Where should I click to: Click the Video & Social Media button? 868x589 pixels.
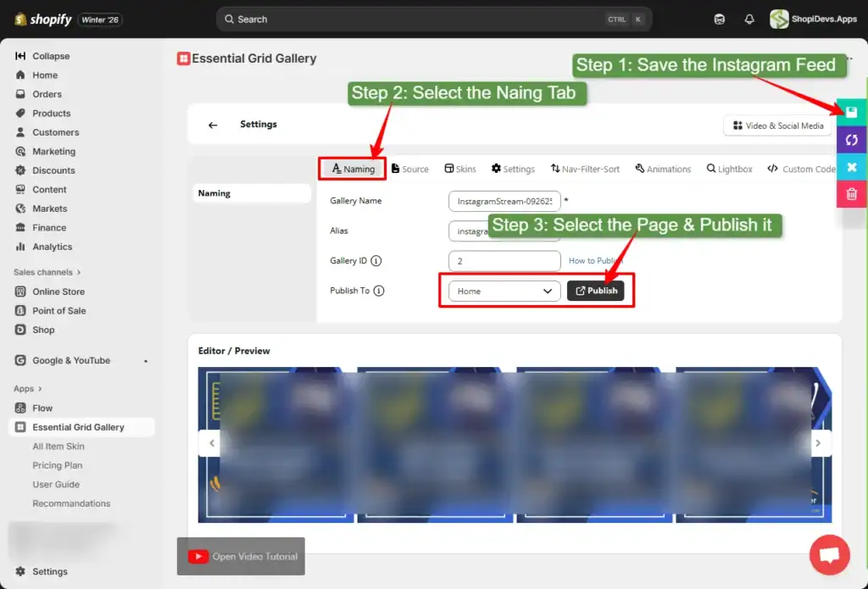tap(777, 125)
